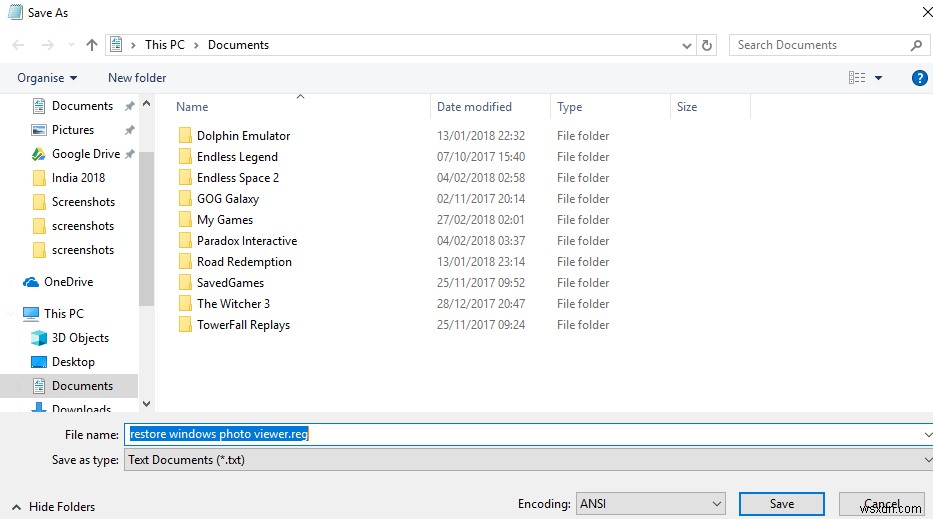Viewport: 933px width, 519px height.
Task: Select the SavedGames folder icon
Action: [x=185, y=283]
